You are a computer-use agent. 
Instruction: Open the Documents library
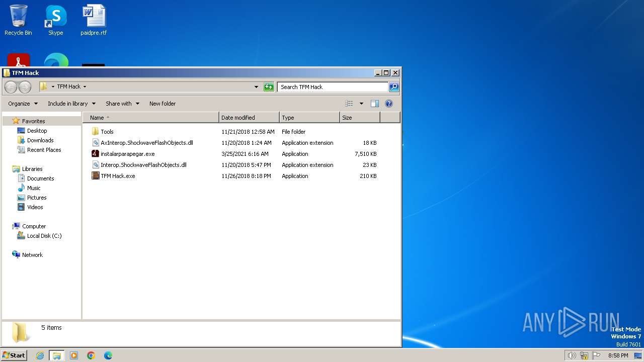40,178
